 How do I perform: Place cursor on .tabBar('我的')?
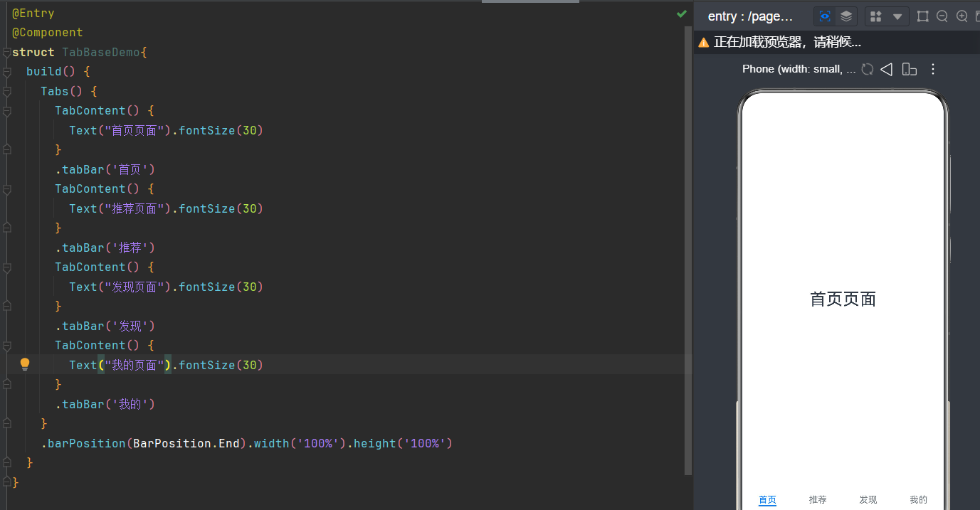(x=105, y=404)
